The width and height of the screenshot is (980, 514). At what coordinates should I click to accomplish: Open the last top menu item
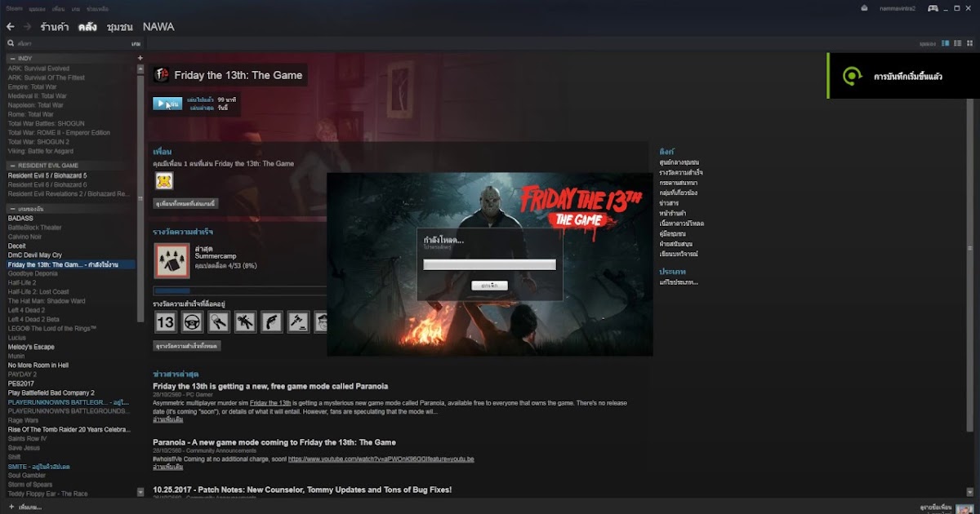point(98,8)
